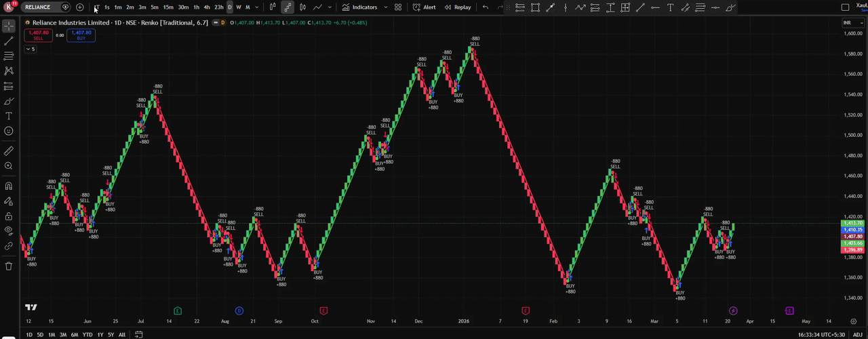Viewport: 868px width, 339px height.
Task: Start bar Replay mode
Action: pyautogui.click(x=458, y=7)
